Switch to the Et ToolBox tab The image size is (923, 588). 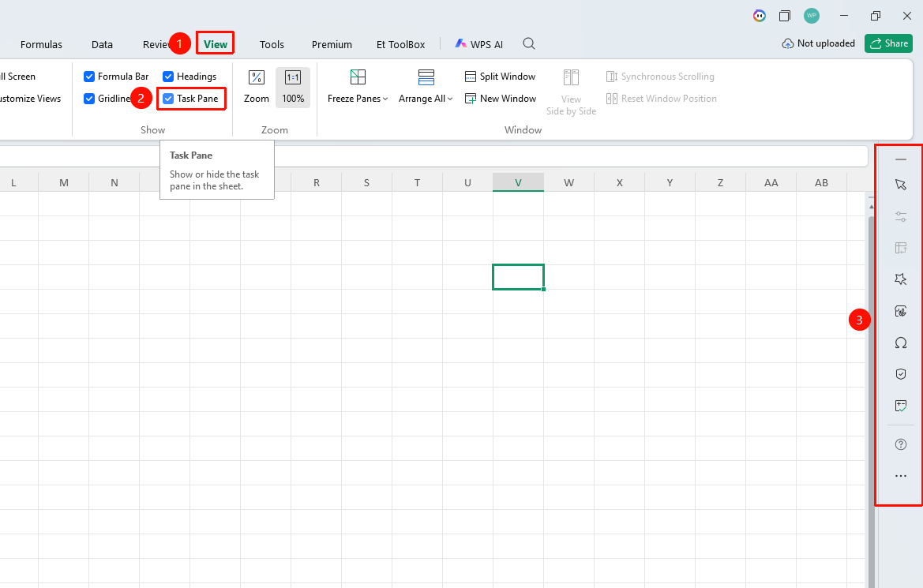coord(401,44)
